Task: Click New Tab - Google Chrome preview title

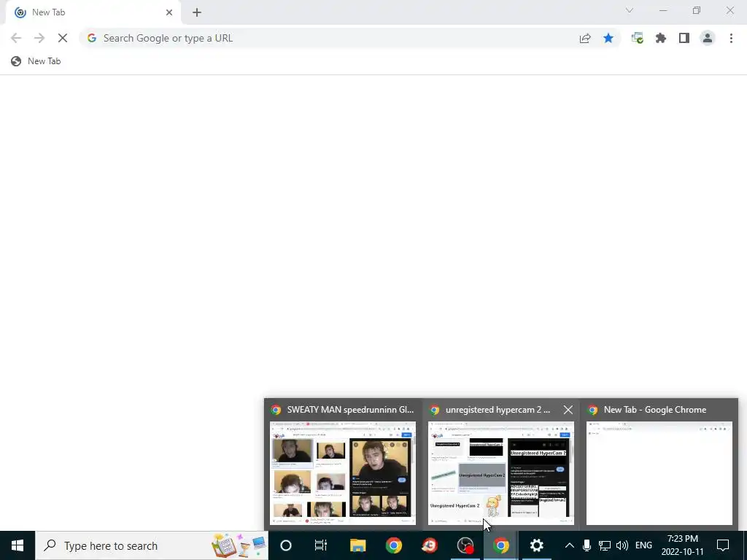Action: pyautogui.click(x=655, y=410)
